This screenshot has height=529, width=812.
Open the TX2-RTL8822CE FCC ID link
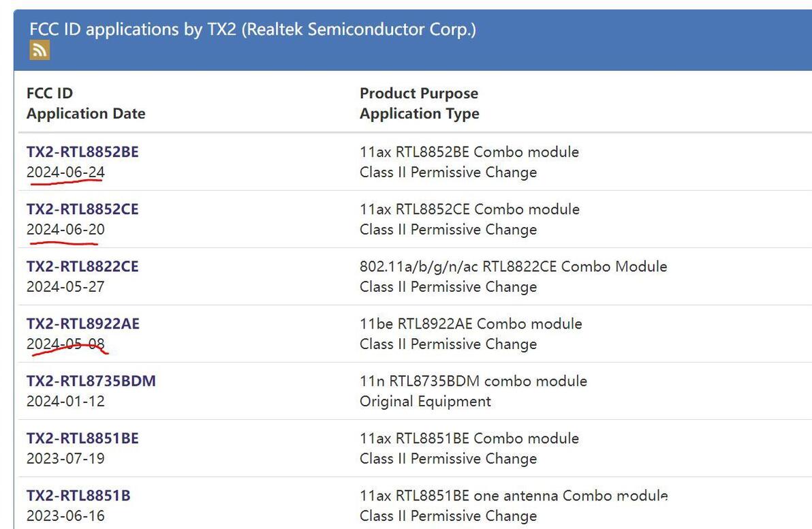tap(82, 267)
